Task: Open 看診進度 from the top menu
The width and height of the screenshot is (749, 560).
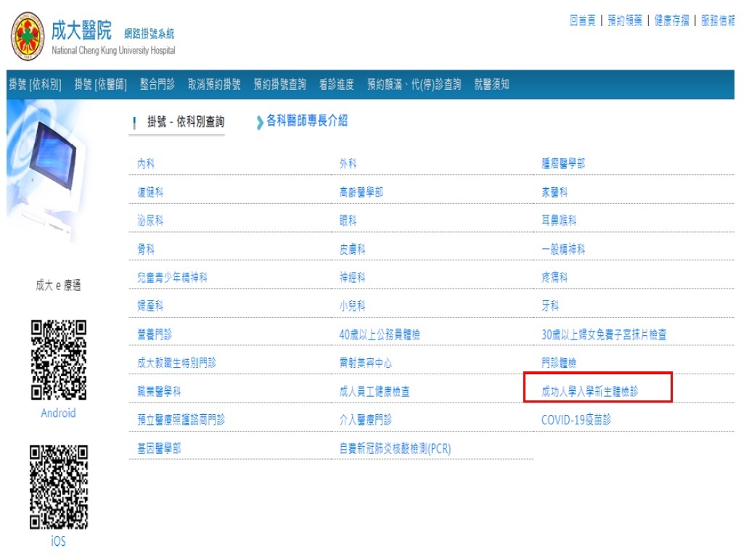Action: 336,85
